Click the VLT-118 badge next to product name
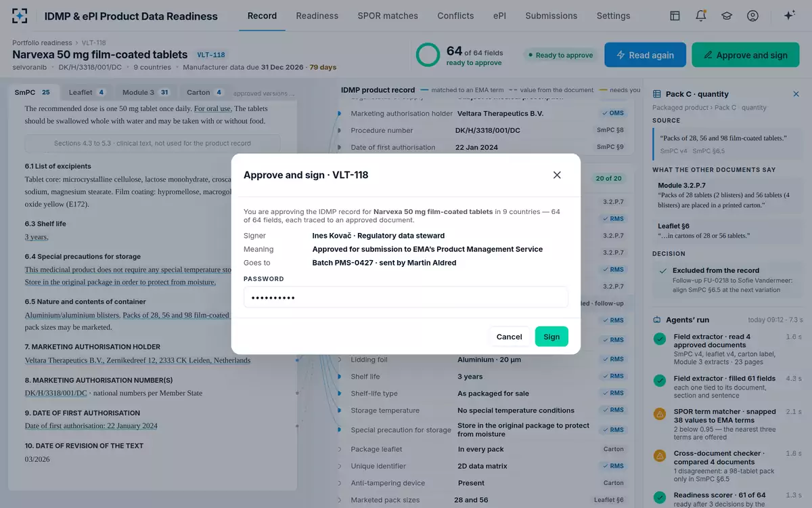The image size is (812, 508). tap(211, 55)
